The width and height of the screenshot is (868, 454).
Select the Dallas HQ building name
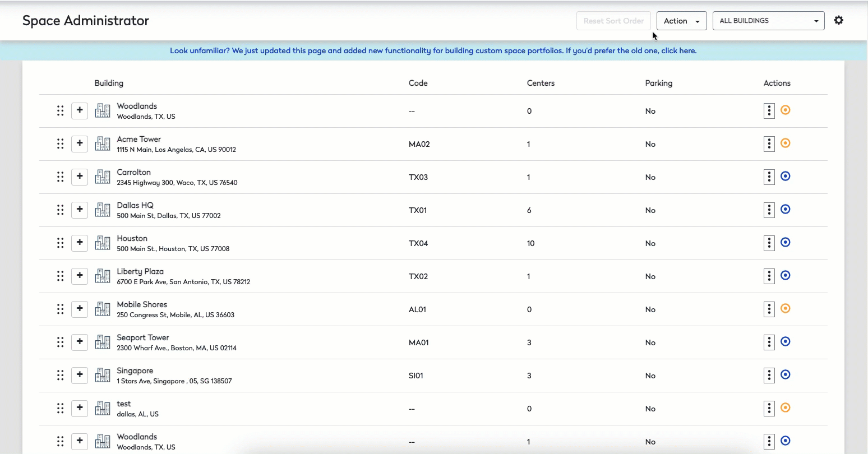pyautogui.click(x=135, y=205)
